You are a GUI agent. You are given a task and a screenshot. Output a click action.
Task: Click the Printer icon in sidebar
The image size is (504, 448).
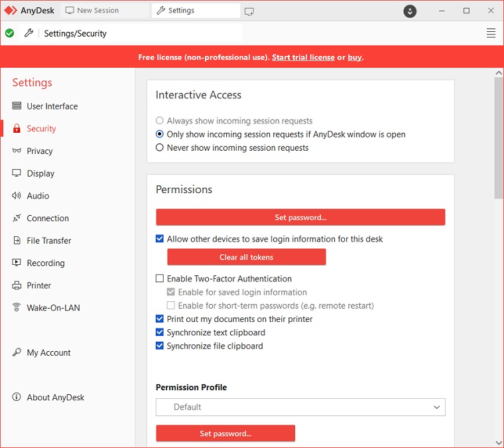pyautogui.click(x=17, y=285)
